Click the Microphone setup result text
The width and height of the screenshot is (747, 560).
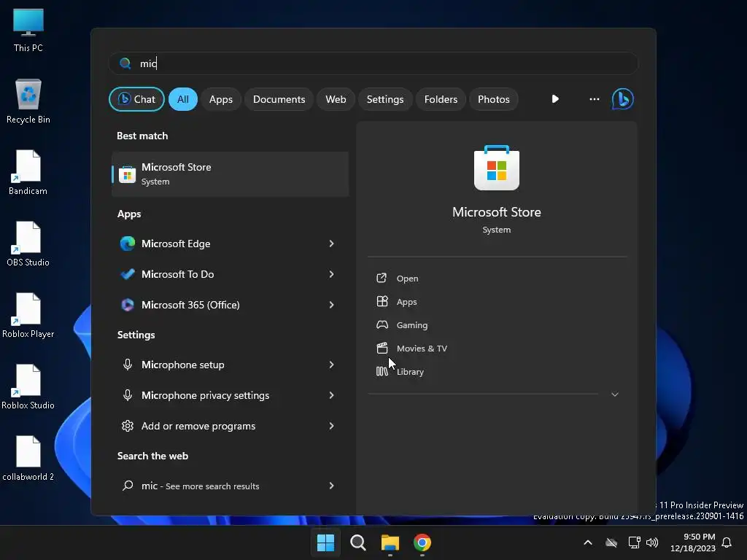[x=183, y=365]
